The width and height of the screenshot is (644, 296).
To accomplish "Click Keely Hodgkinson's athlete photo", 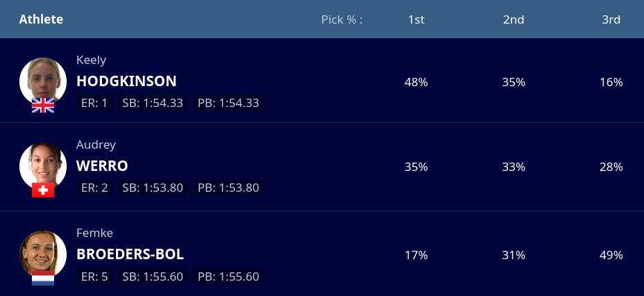I will pyautogui.click(x=43, y=81).
